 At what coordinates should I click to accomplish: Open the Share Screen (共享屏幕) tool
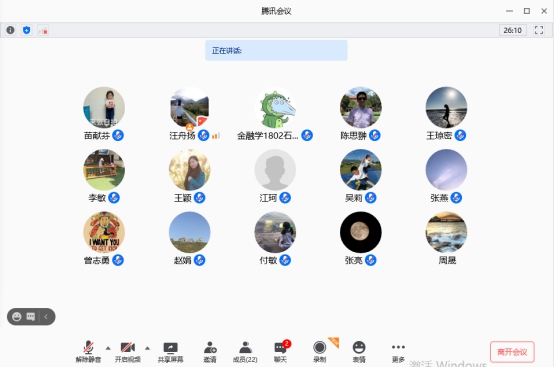pyautogui.click(x=170, y=352)
